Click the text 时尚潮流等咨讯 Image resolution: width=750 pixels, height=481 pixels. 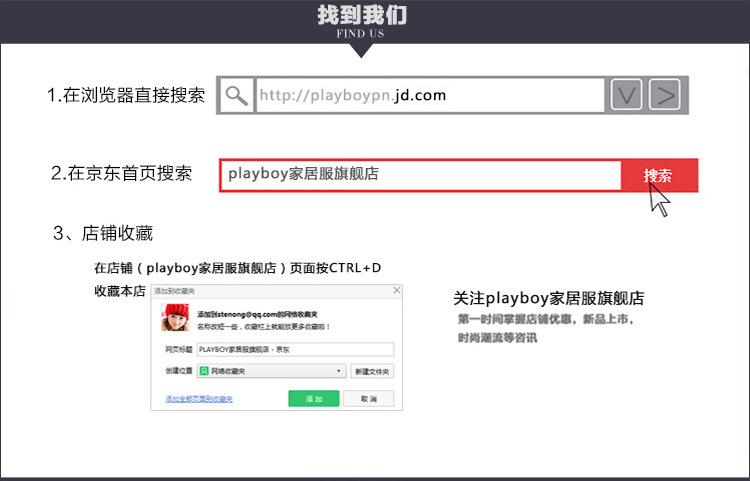click(497, 338)
